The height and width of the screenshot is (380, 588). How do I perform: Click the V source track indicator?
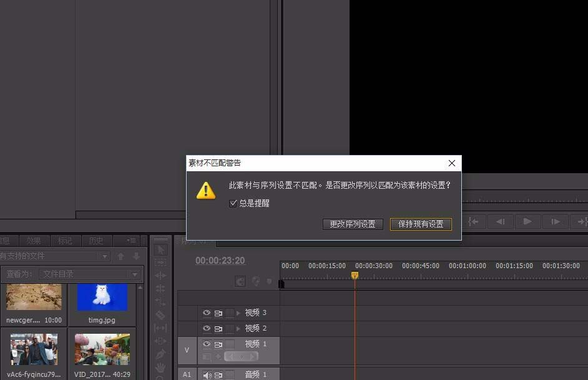(x=187, y=351)
